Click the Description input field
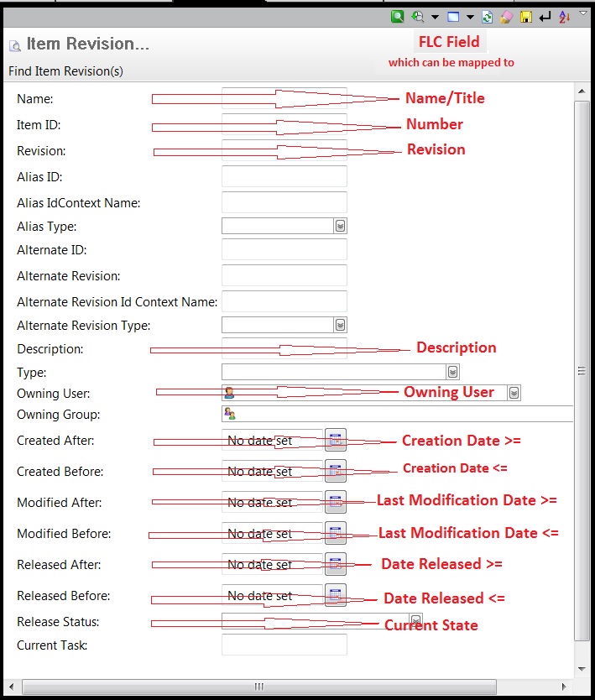The height and width of the screenshot is (700, 595). tap(284, 348)
